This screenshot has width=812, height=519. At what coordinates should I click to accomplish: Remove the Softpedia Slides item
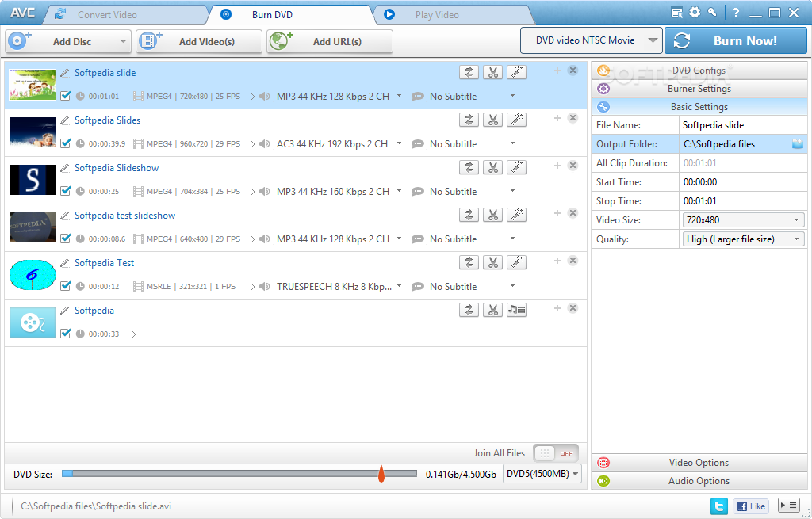click(573, 118)
